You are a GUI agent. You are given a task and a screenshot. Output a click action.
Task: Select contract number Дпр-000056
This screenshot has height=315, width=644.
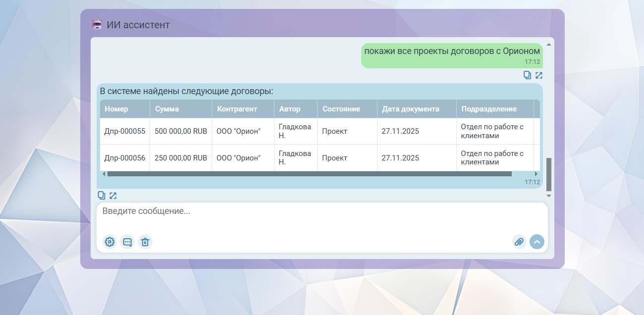[x=125, y=158]
